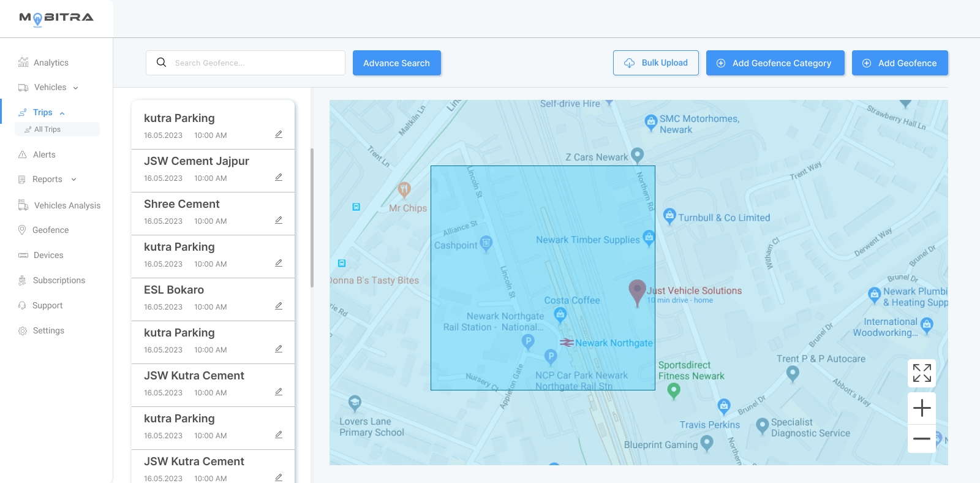The width and height of the screenshot is (980, 483).
Task: Click the Mr Chips restaurant marker
Action: click(x=404, y=190)
